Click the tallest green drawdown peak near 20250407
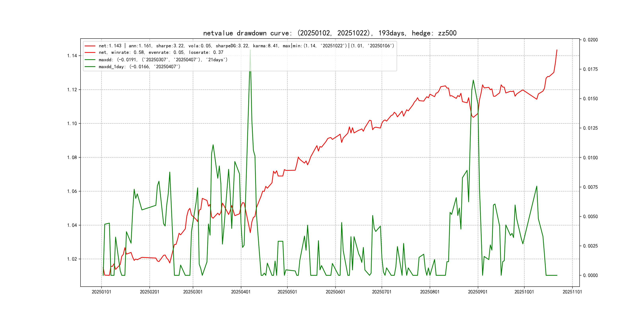 tap(250, 50)
